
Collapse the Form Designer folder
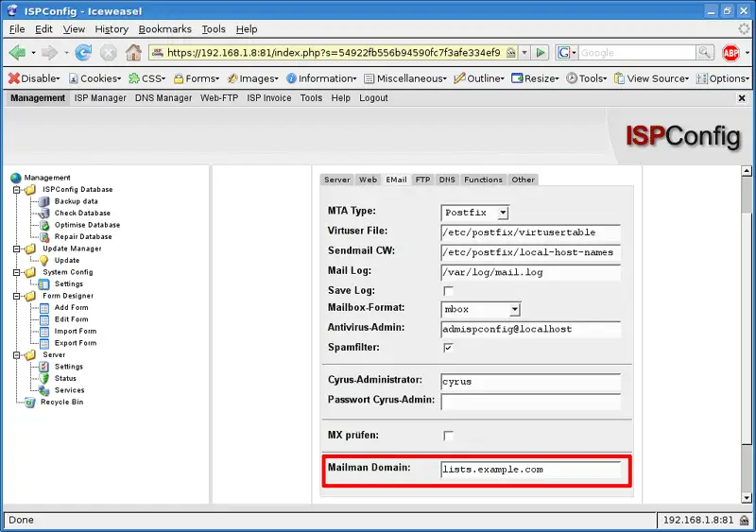(16, 296)
